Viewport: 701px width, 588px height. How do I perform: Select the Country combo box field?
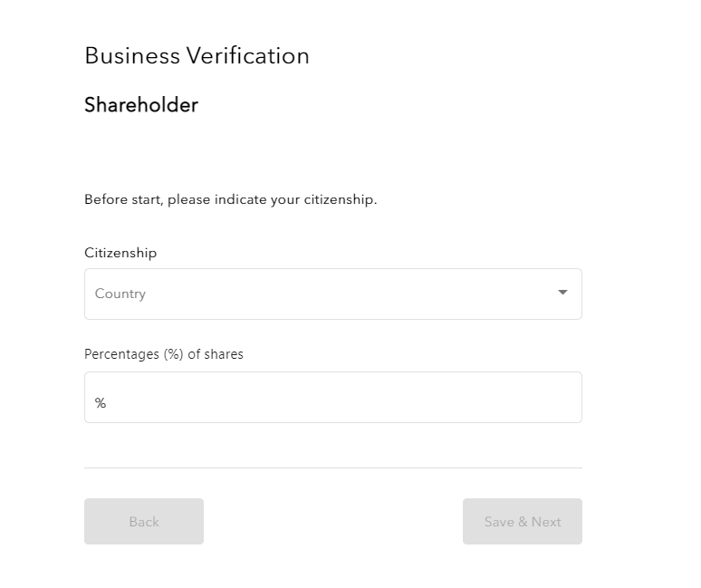[332, 294]
